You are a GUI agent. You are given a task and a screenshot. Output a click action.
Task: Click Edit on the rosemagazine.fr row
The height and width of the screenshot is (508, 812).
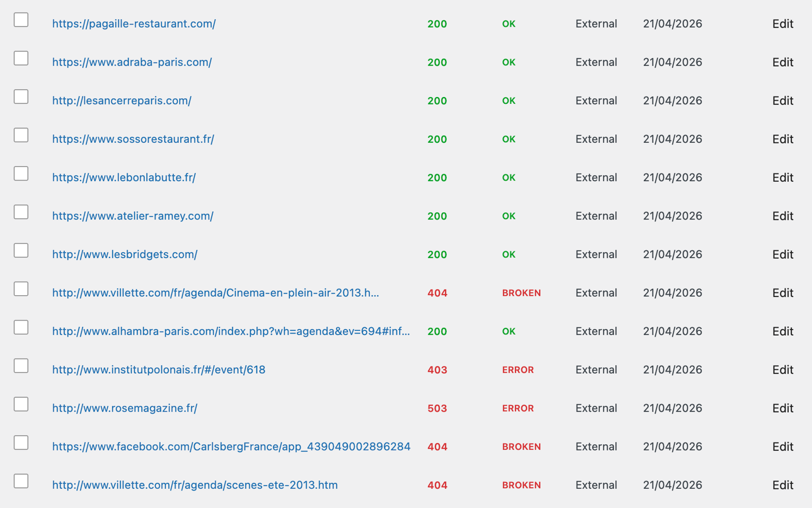point(783,408)
